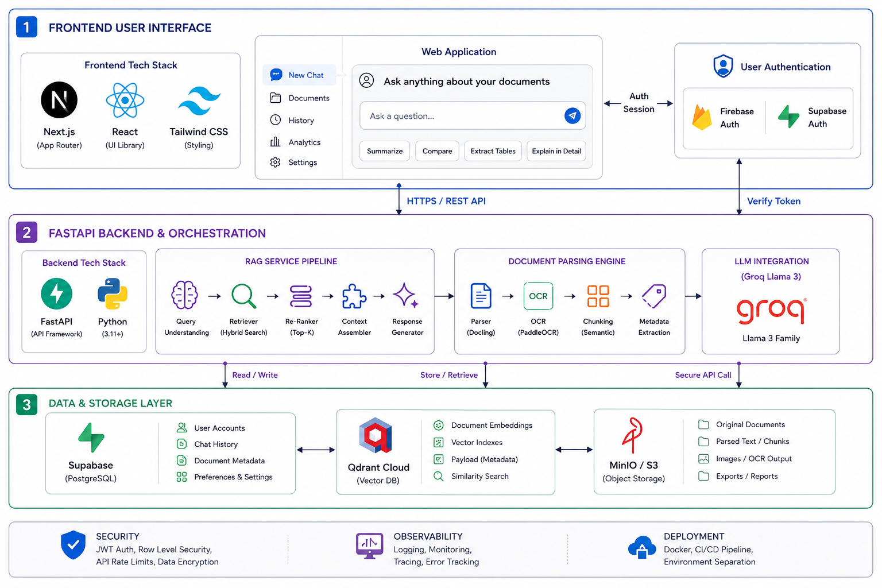The width and height of the screenshot is (882, 588).
Task: Click the Original Documents folder icon
Action: pyautogui.click(x=703, y=424)
